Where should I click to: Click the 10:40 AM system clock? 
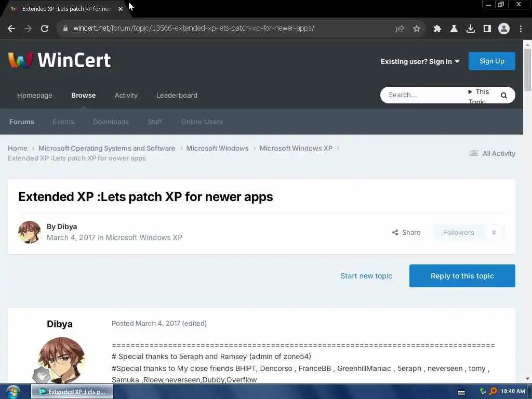click(x=513, y=391)
